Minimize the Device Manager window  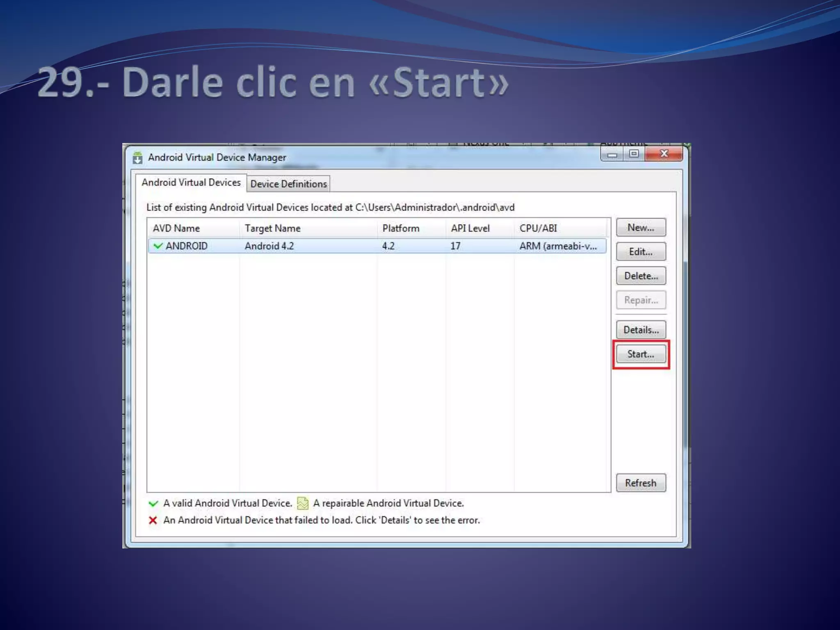point(612,154)
